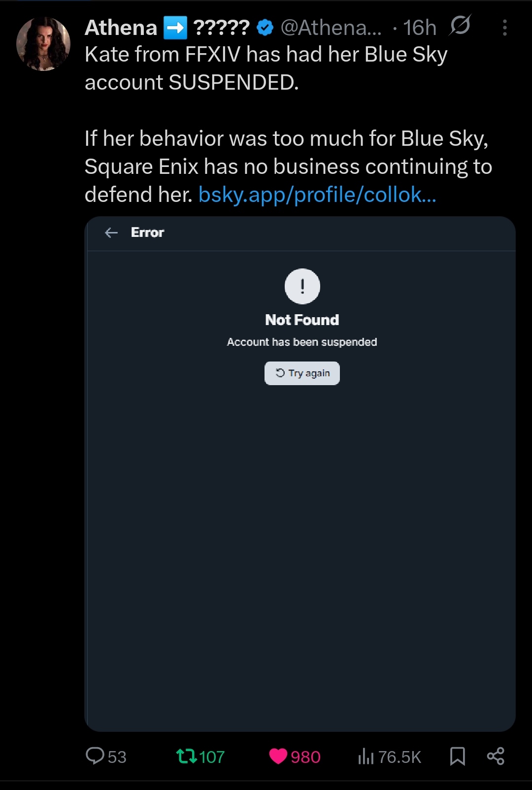This screenshot has height=790, width=532.
Task: Retweet the post via green arrows icon
Action: pos(187,756)
